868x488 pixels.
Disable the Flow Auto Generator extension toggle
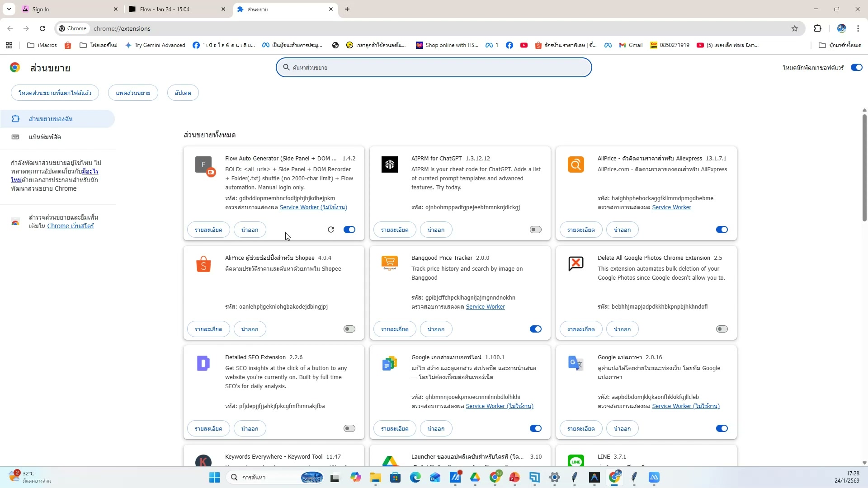349,230
